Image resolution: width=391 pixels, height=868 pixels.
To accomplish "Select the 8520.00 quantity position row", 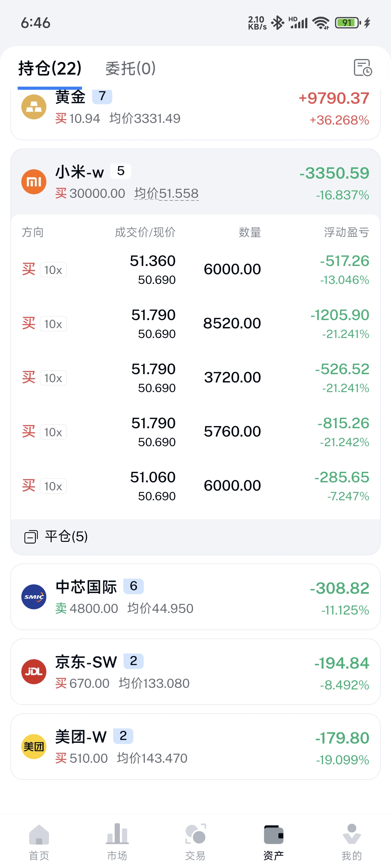I will point(195,324).
